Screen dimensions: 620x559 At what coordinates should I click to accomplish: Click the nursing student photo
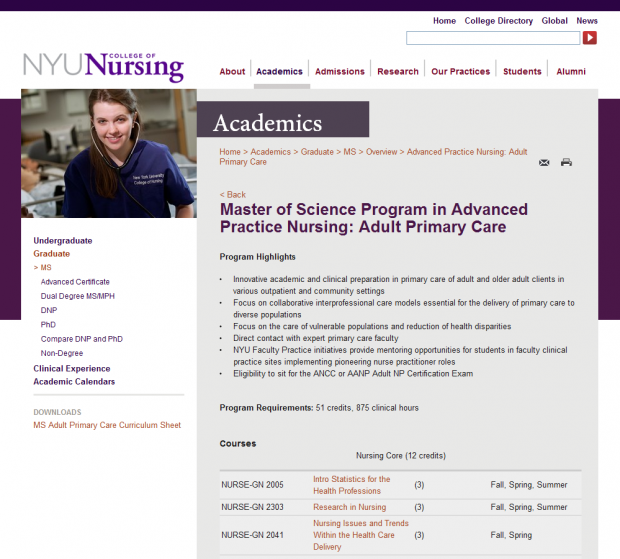coord(109,153)
